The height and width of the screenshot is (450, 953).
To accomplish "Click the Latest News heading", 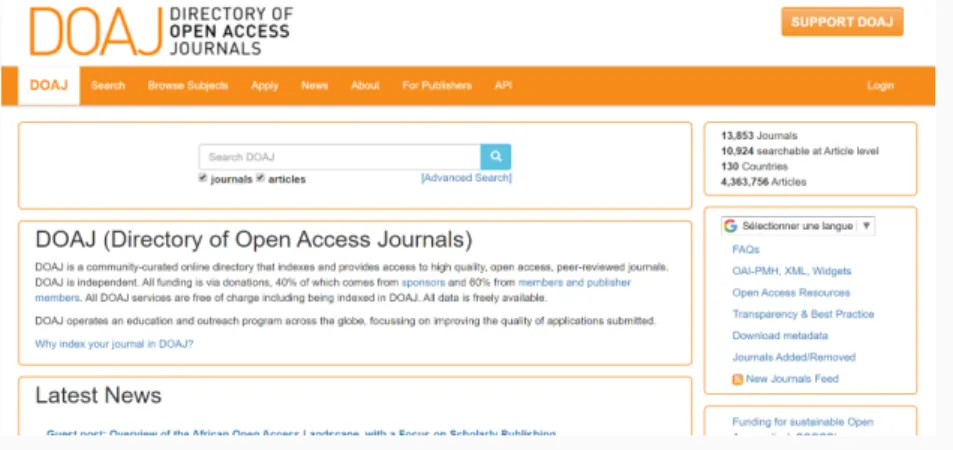I will (x=98, y=395).
